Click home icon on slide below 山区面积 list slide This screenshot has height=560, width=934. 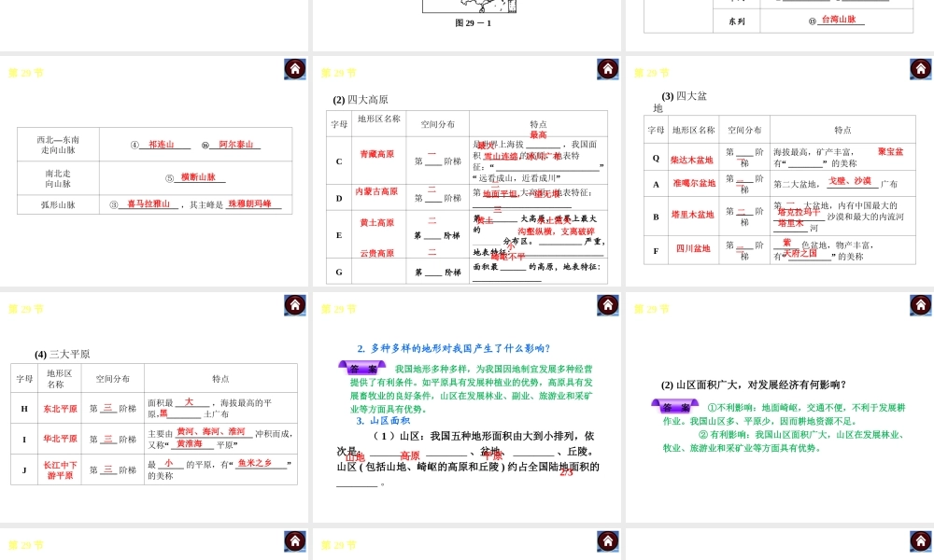click(608, 541)
